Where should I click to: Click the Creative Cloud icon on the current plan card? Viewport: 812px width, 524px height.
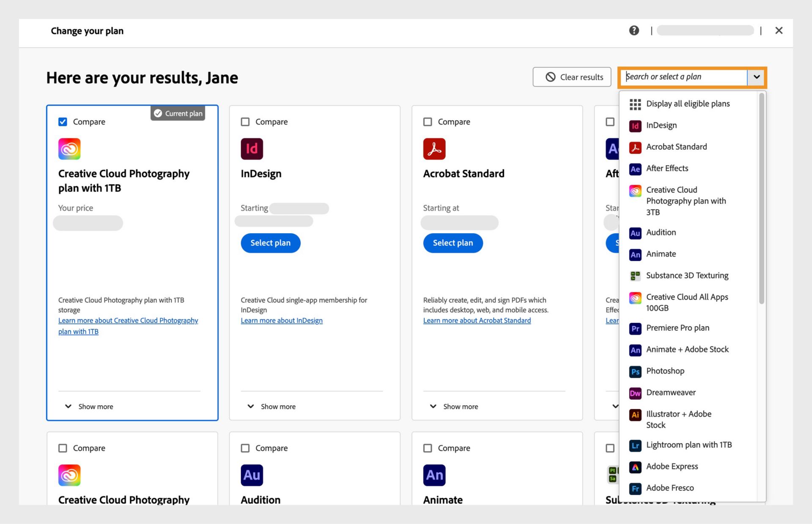click(x=69, y=149)
